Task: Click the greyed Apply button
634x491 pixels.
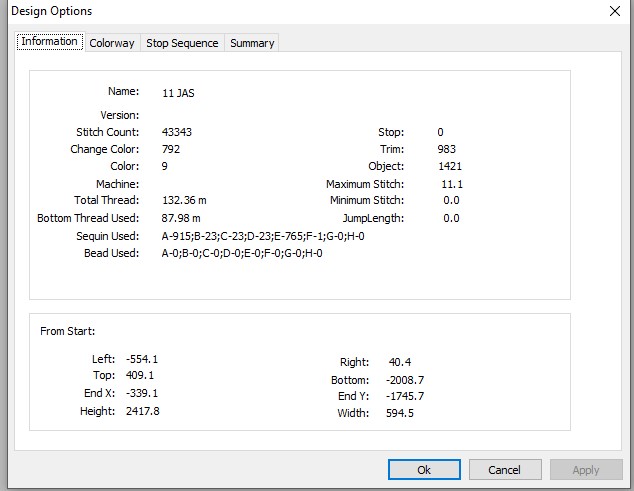Action: click(x=585, y=470)
